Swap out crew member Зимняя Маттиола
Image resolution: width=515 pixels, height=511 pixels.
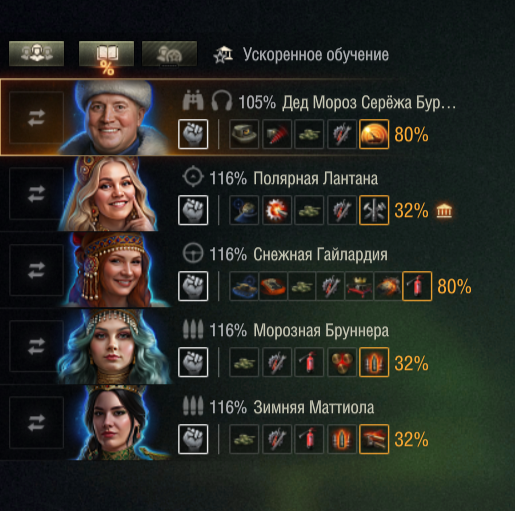[36, 422]
